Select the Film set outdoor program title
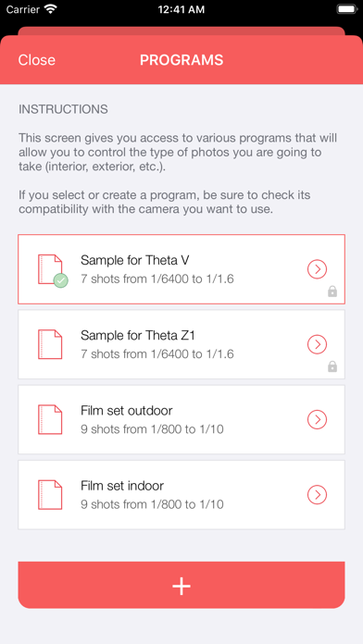 pyautogui.click(x=127, y=410)
